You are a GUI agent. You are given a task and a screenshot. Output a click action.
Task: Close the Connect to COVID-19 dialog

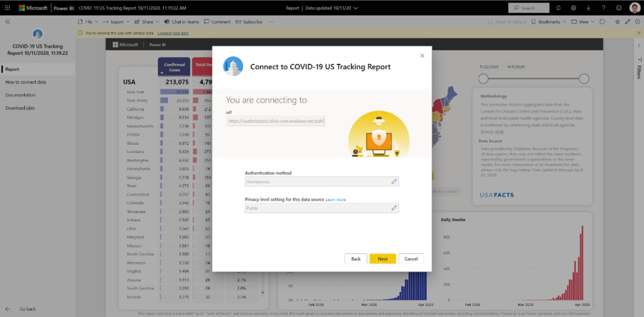422,55
